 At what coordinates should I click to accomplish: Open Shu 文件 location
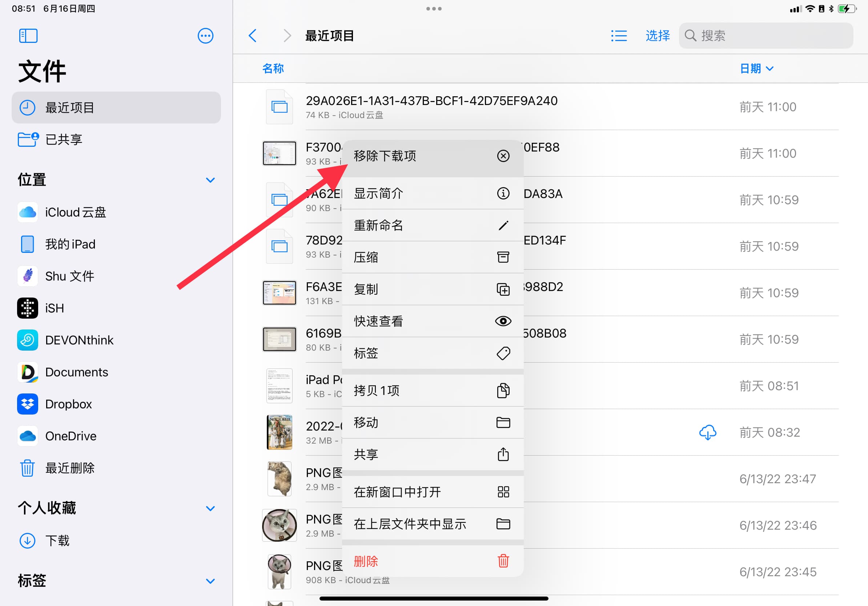tap(116, 276)
